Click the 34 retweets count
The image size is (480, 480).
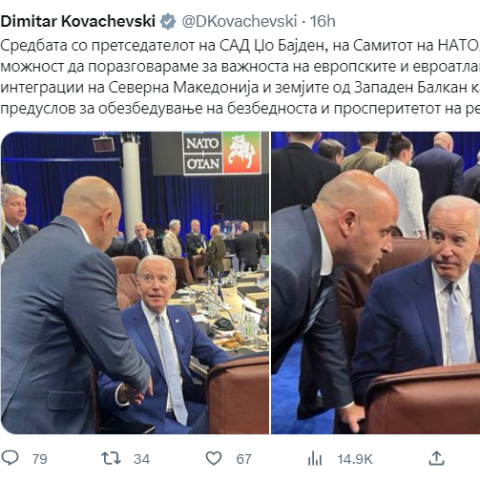tap(142, 459)
